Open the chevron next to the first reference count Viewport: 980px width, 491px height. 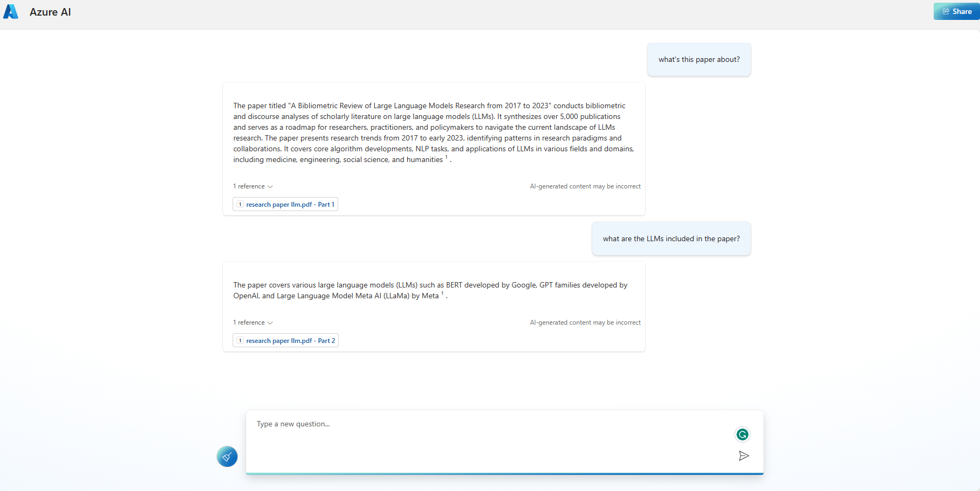[x=270, y=186]
